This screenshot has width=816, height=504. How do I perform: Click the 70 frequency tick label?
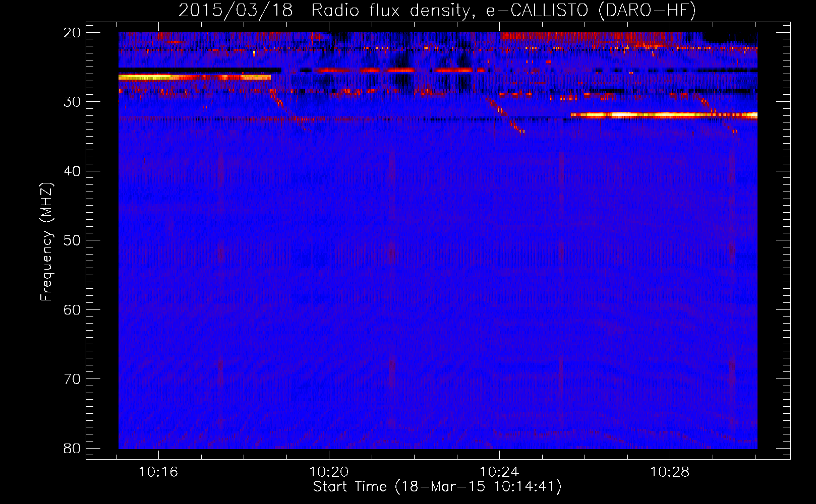72,379
